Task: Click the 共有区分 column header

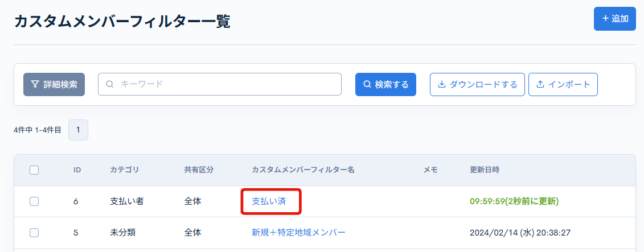Action: [199, 170]
